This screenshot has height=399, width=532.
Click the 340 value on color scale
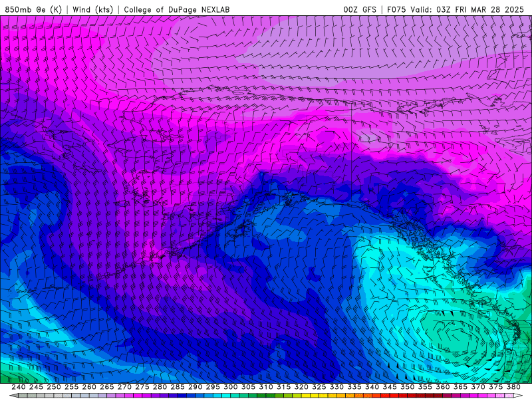372,387
